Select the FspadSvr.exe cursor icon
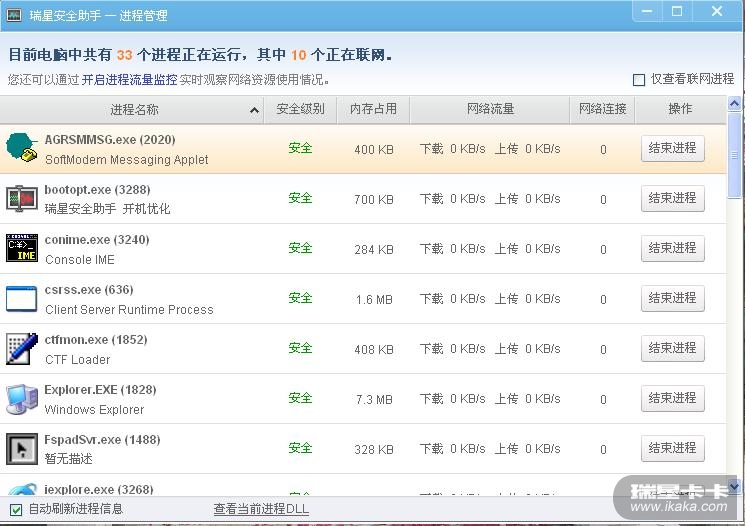 [21, 449]
